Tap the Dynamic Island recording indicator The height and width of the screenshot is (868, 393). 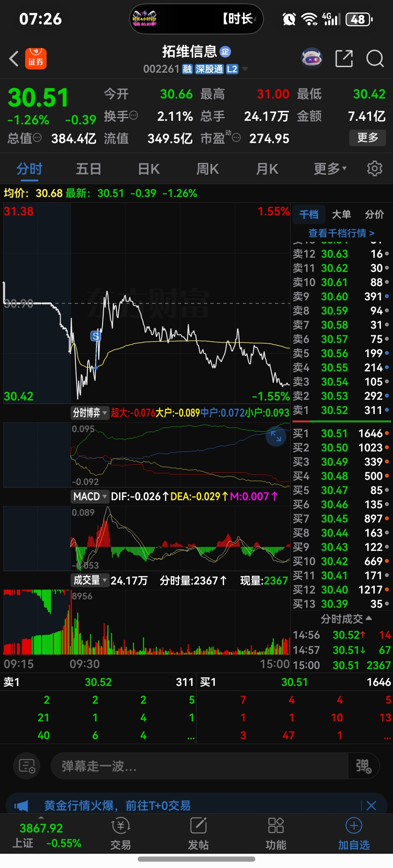[x=196, y=19]
